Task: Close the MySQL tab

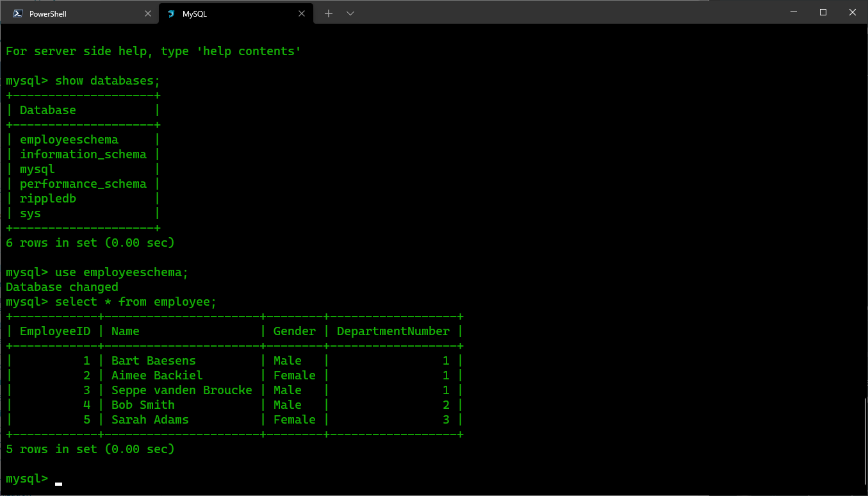Action: (x=302, y=13)
